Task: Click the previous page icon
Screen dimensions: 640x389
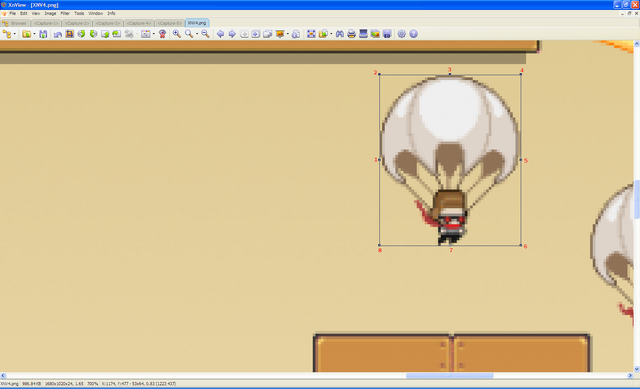Action: [x=244, y=34]
